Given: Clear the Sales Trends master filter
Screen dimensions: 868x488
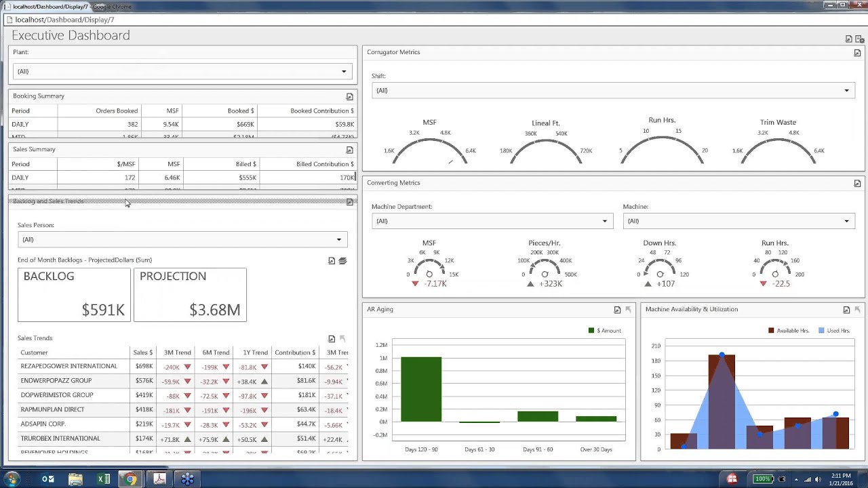Looking at the screenshot, I should click(x=342, y=339).
